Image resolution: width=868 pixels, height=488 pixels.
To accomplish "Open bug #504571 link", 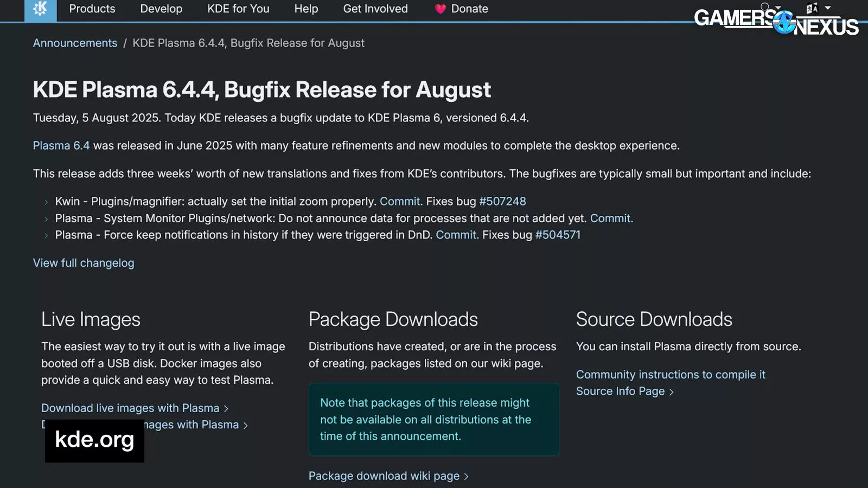I will [x=558, y=235].
